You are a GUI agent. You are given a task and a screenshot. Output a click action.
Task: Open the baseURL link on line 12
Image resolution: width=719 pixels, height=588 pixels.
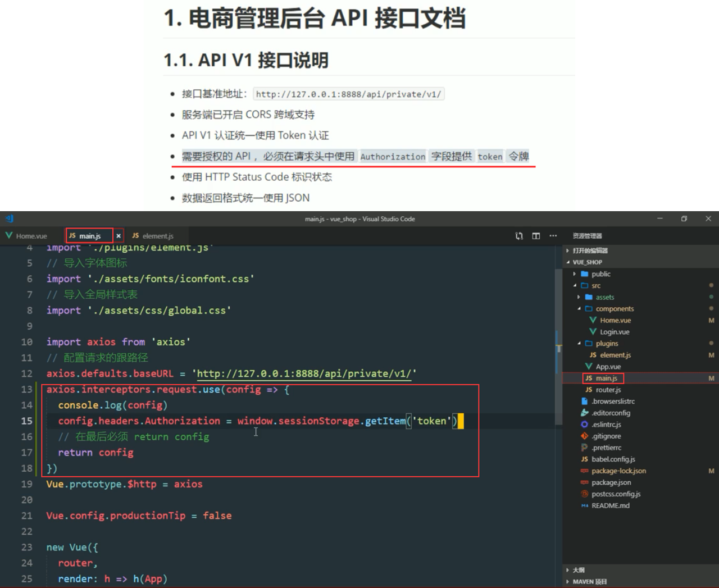coord(304,373)
